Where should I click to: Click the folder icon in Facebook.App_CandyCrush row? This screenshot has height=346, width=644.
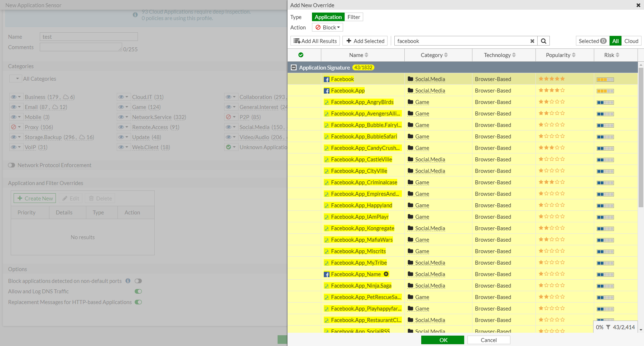click(x=410, y=148)
